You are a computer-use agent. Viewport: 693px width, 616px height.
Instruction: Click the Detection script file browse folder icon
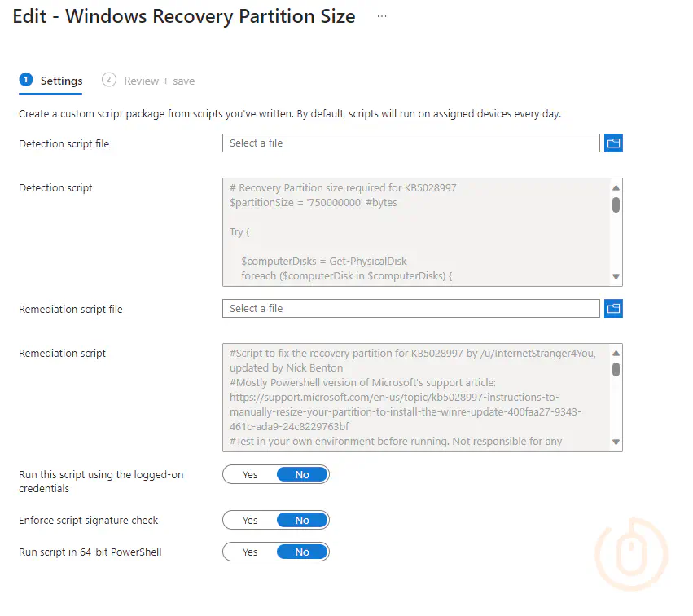(613, 143)
